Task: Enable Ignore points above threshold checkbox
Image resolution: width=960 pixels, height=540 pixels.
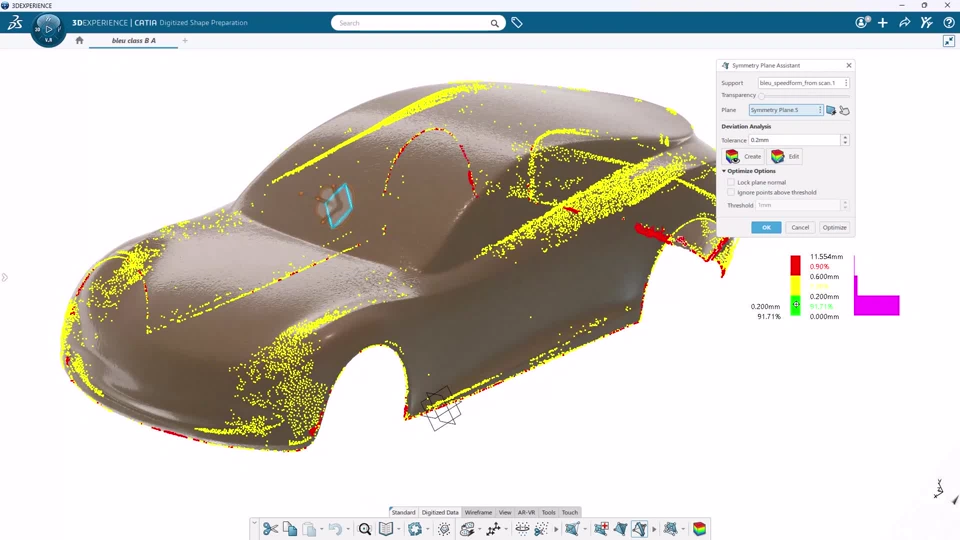Action: click(731, 192)
